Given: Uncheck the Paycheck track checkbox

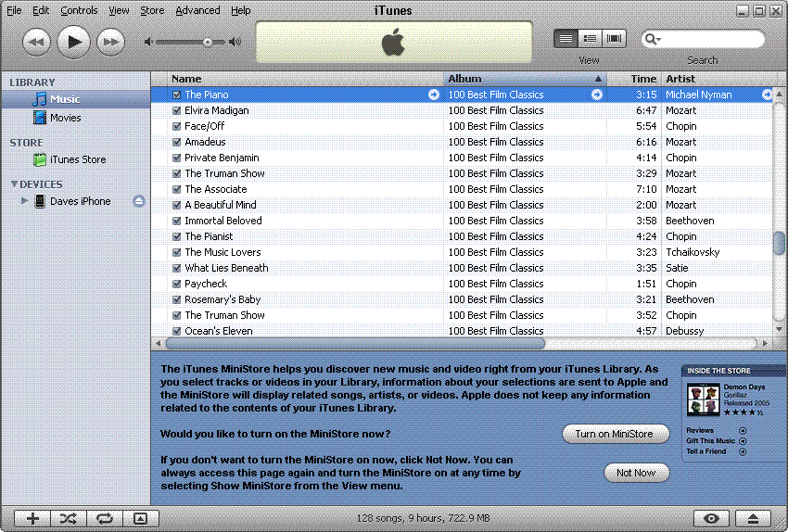Looking at the screenshot, I should 176,284.
